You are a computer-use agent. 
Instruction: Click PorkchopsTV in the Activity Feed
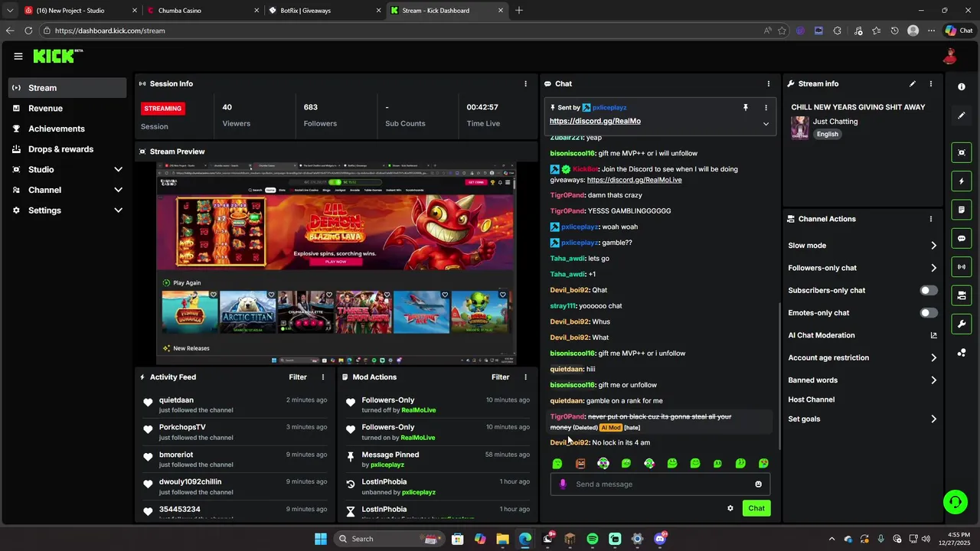(182, 427)
